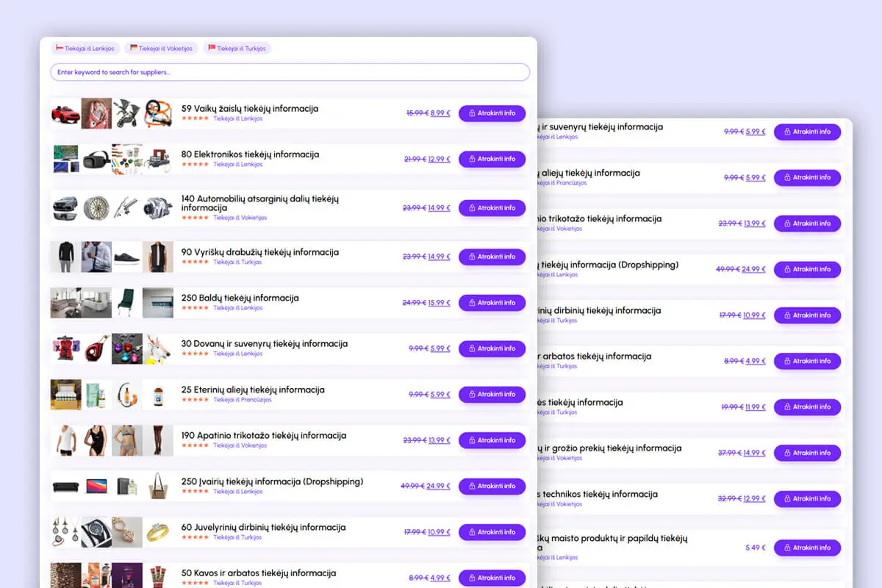Viewport: 882px width, 588px height.
Task: Click the red toy car thumbnail
Action: 65,114
